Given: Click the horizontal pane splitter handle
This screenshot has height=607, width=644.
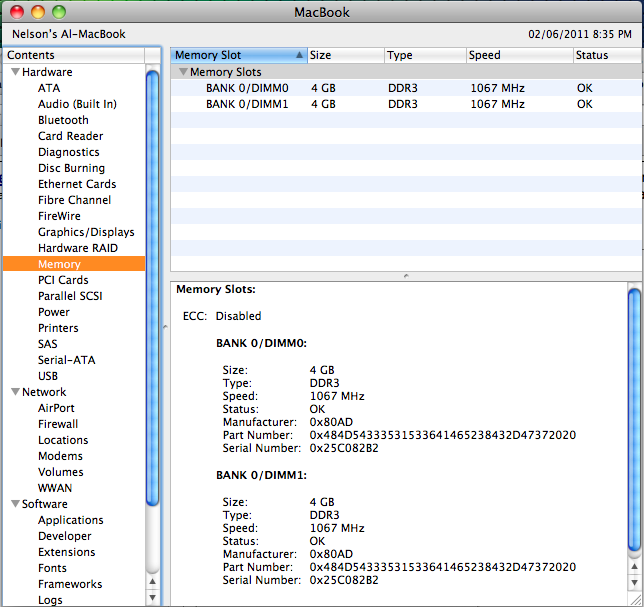Looking at the screenshot, I should click(406, 276).
